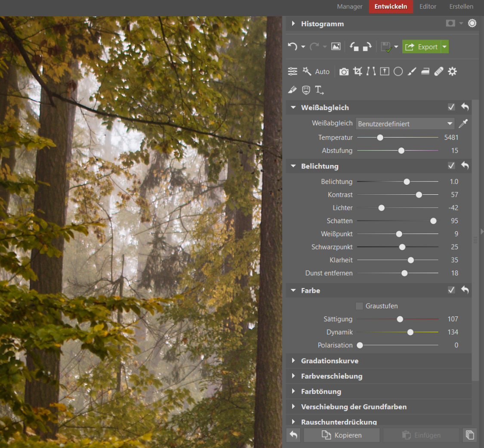Select the Crop tool icon

(x=358, y=72)
